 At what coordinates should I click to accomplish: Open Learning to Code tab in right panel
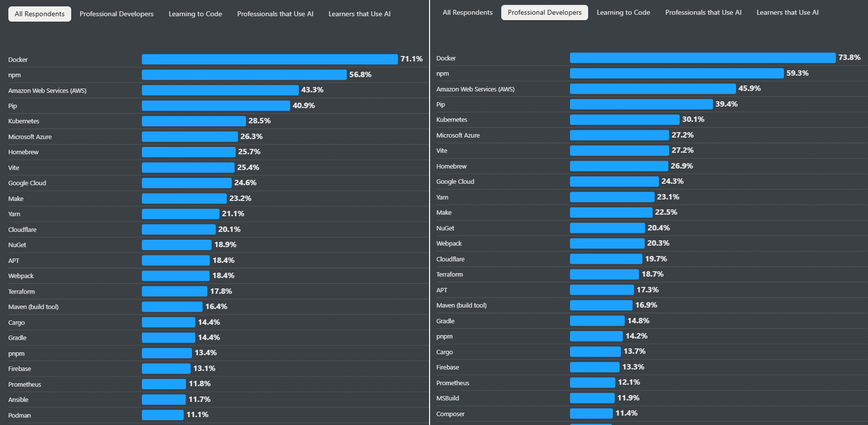point(623,12)
